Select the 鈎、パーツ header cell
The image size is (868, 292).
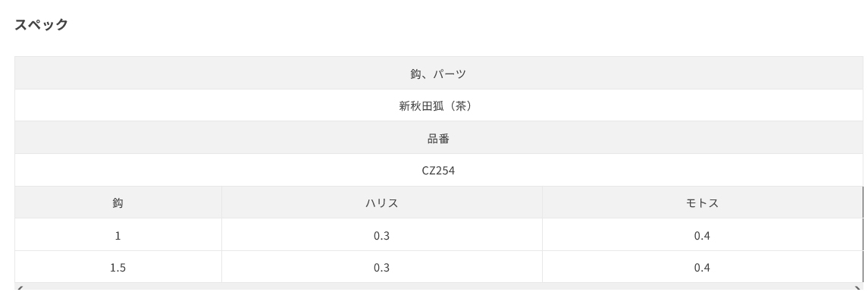(x=438, y=73)
